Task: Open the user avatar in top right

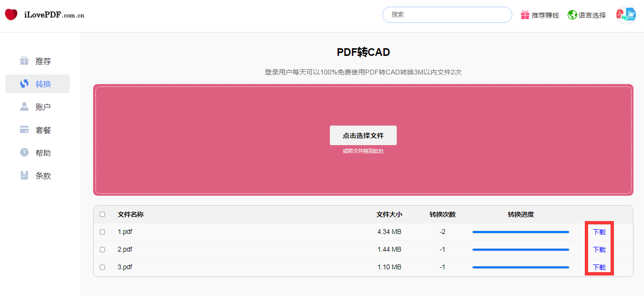Action: [626, 15]
